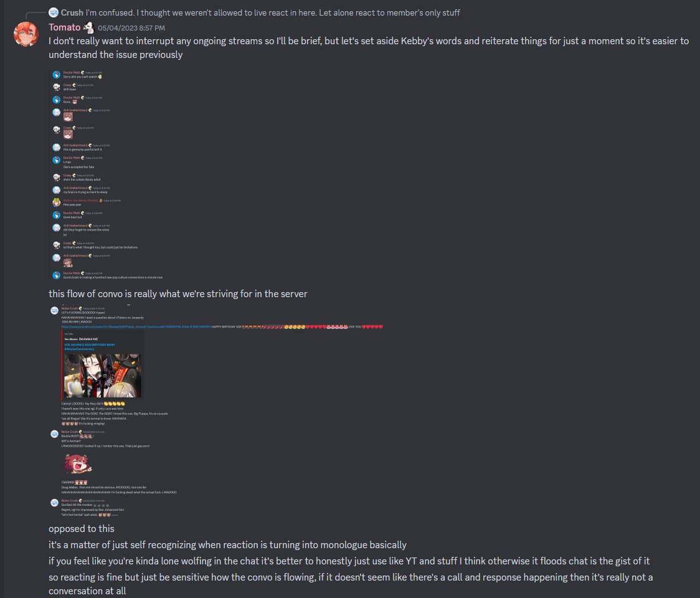Click the blue YouTube URL in second screenshot

[136, 327]
